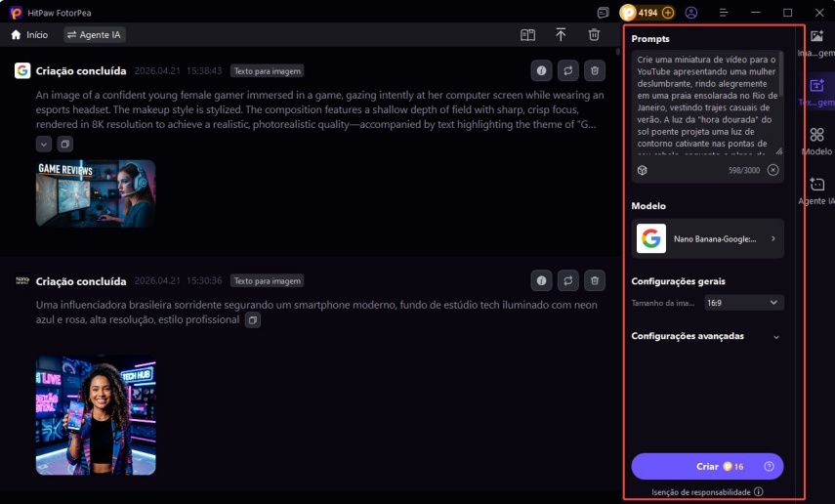Screen dimensions: 835x504
Task: Click the Google icon of first creation
Action: tap(22, 70)
